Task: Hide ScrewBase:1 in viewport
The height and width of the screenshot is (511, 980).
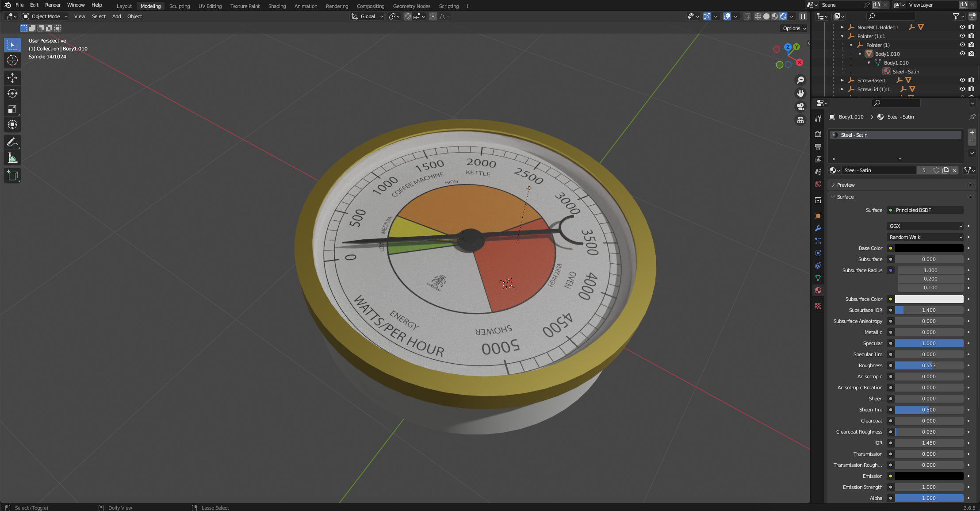Action: click(962, 80)
